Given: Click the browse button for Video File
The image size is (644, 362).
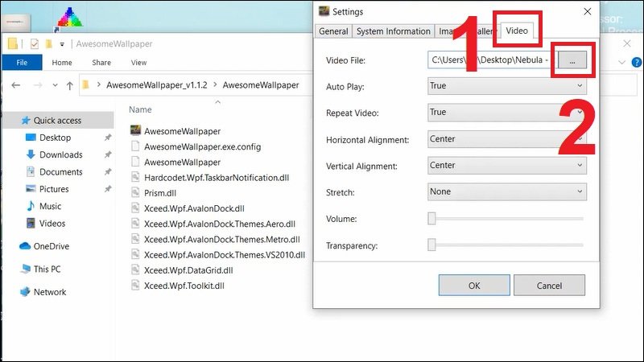Looking at the screenshot, I should click(572, 60).
